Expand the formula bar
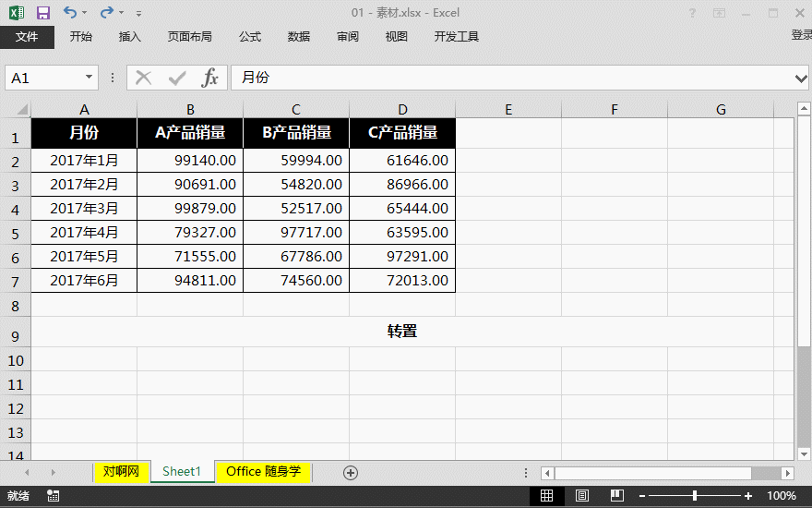This screenshot has width=812, height=508. pos(801,79)
